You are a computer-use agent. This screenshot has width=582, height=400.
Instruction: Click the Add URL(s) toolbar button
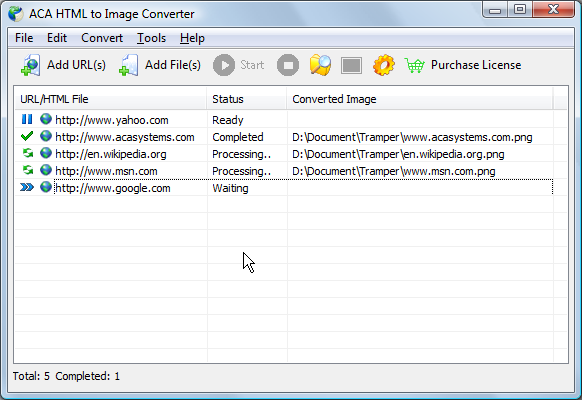pyautogui.click(x=63, y=65)
